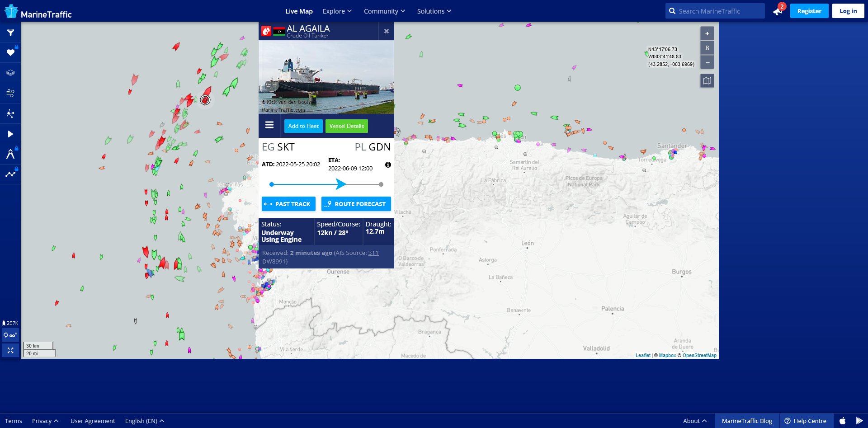Viewport: 868px width, 428px height.
Task: Click the Add to Fleet button
Action: coord(303,126)
